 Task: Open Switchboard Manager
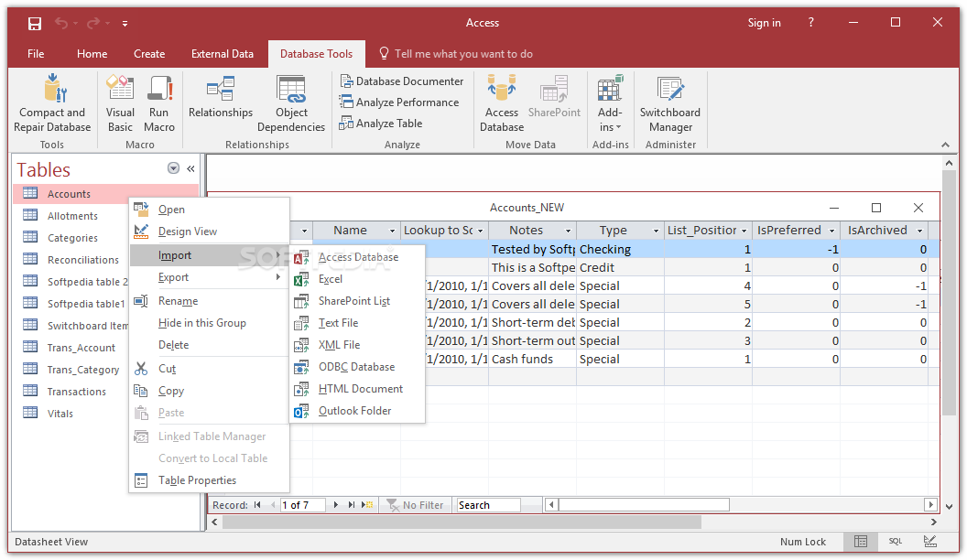point(670,102)
